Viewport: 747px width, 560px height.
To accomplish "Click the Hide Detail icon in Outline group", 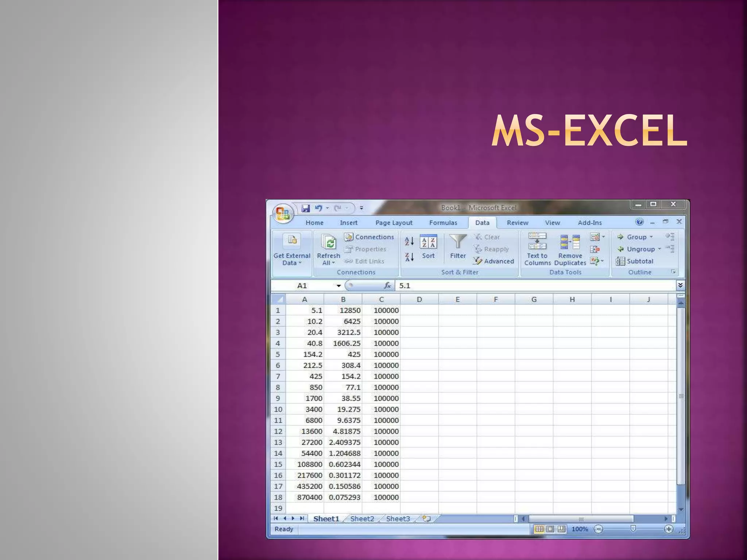I will pyautogui.click(x=670, y=249).
